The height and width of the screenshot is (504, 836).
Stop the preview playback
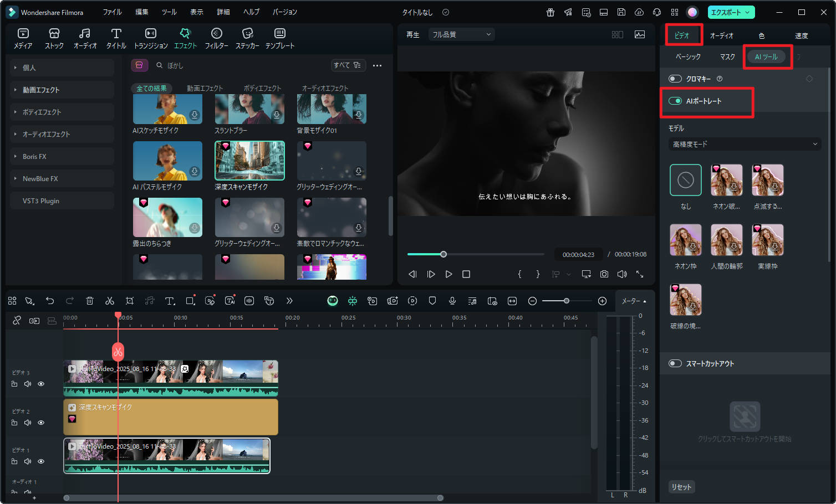pos(466,274)
